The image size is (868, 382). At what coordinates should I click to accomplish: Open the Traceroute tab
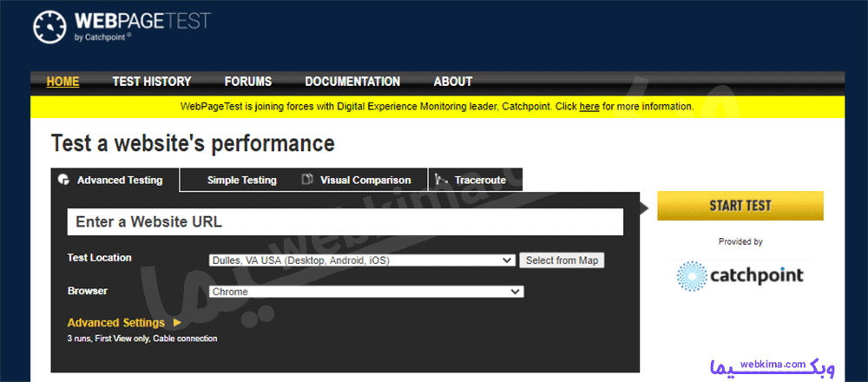click(x=481, y=180)
